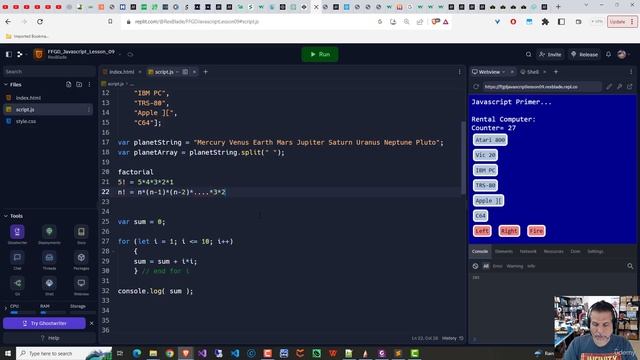Open Webview devtools wrench icon
The height and width of the screenshot is (360, 640).
click(x=619, y=87)
